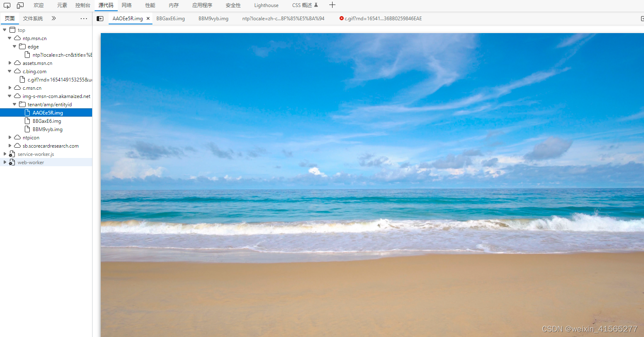Expand the web-worker node
644x337 pixels.
coord(5,162)
